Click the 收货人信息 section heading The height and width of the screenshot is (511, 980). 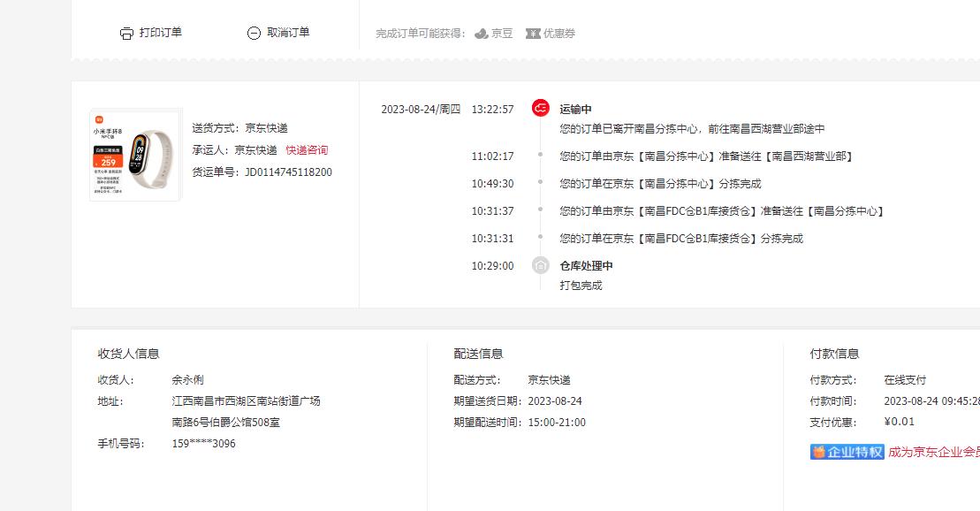point(129,354)
